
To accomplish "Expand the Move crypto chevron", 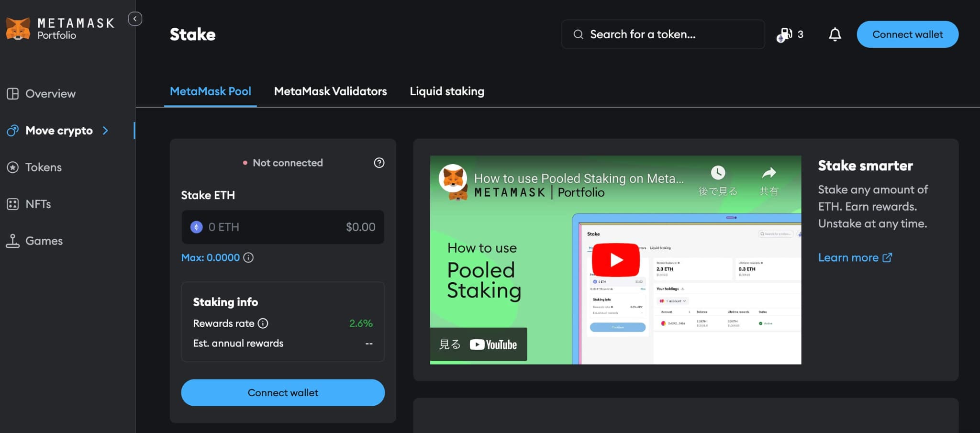I will coord(106,131).
